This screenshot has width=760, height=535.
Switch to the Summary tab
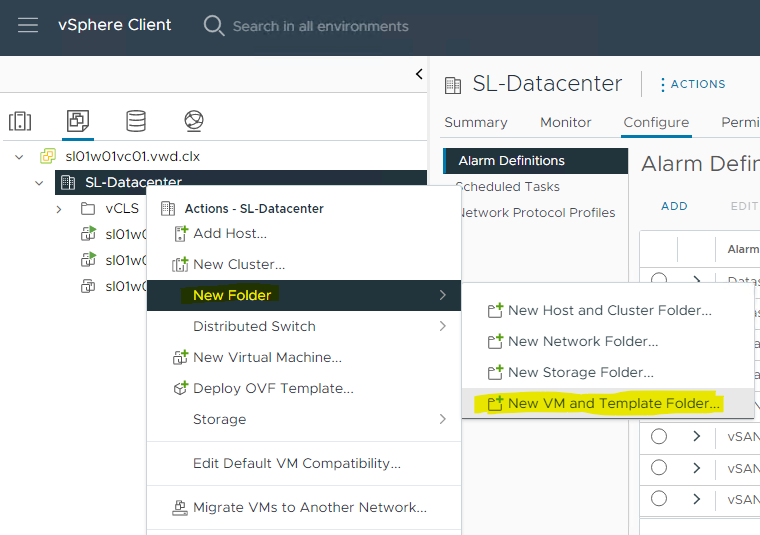pyautogui.click(x=476, y=122)
